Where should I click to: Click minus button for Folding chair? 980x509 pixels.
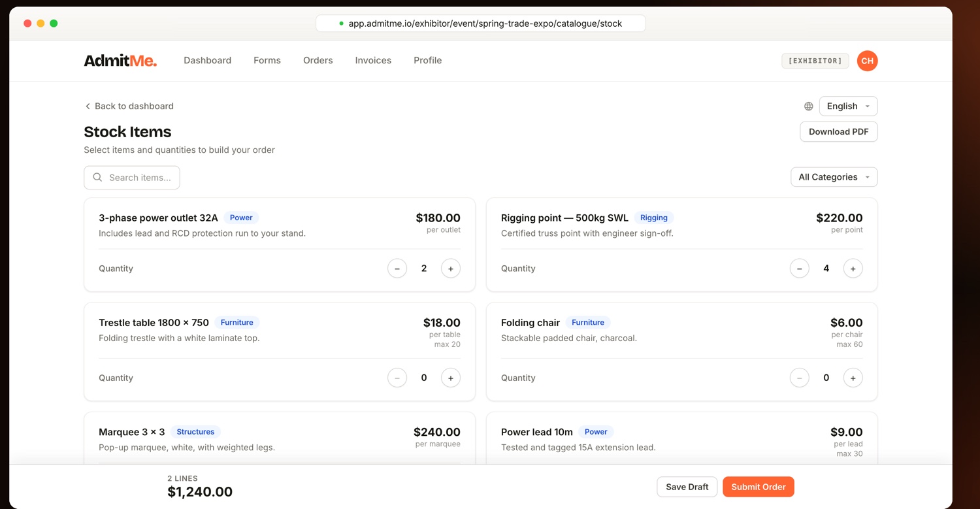(x=800, y=378)
